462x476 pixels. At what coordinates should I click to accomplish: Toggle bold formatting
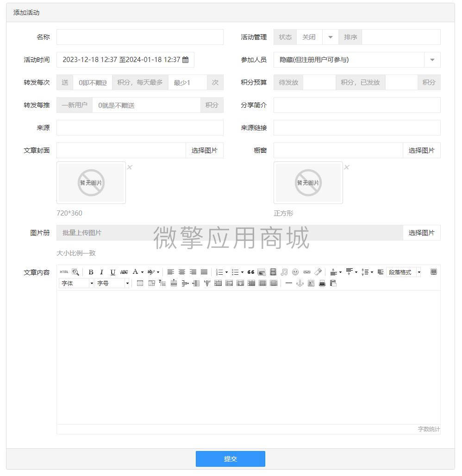[91, 272]
